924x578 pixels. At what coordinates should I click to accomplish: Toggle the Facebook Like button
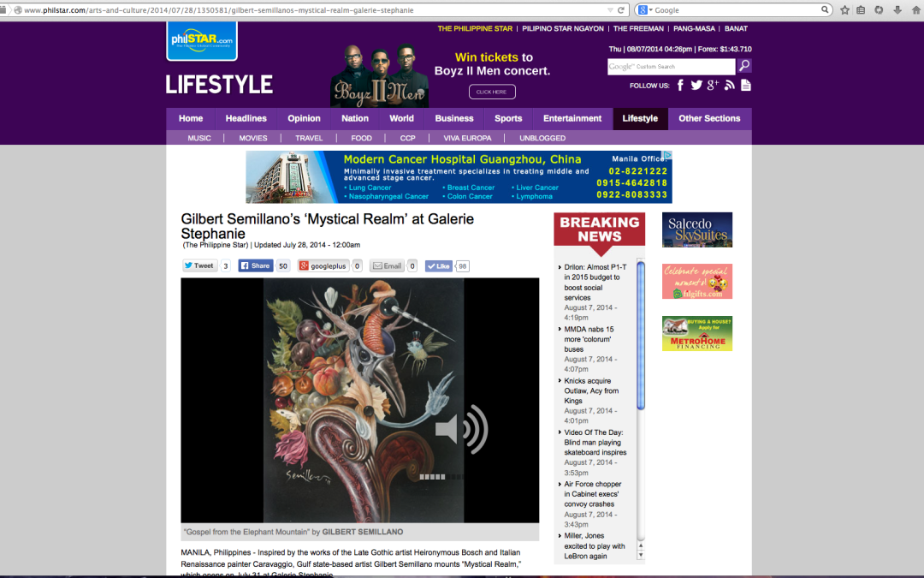tap(439, 266)
